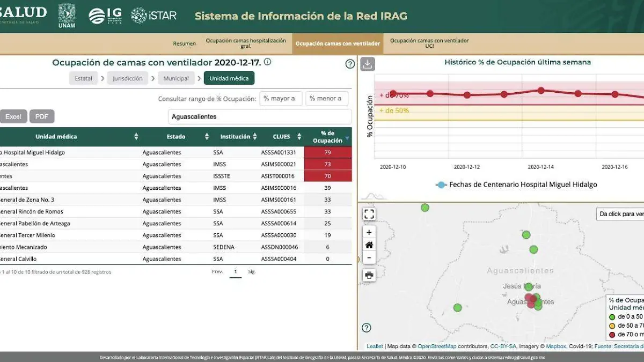
Task: Open Ocupación camas con ventilador UCI tab
Action: (429, 43)
